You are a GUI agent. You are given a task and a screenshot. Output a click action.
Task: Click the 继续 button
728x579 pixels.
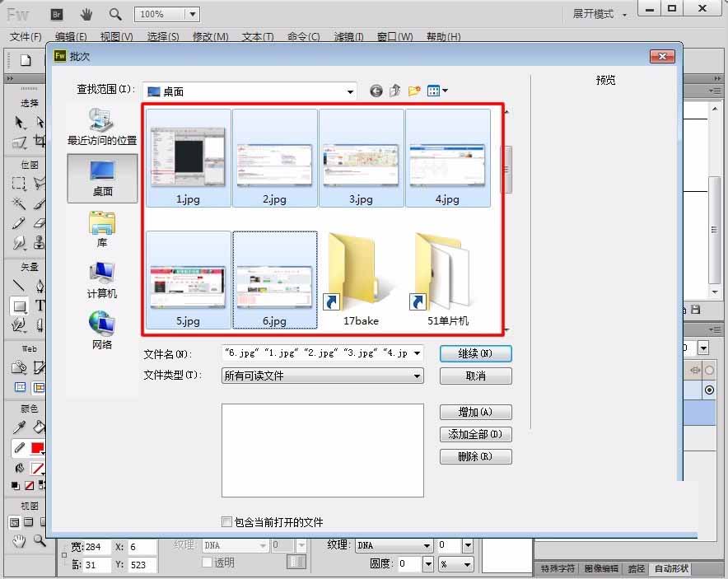(x=475, y=353)
